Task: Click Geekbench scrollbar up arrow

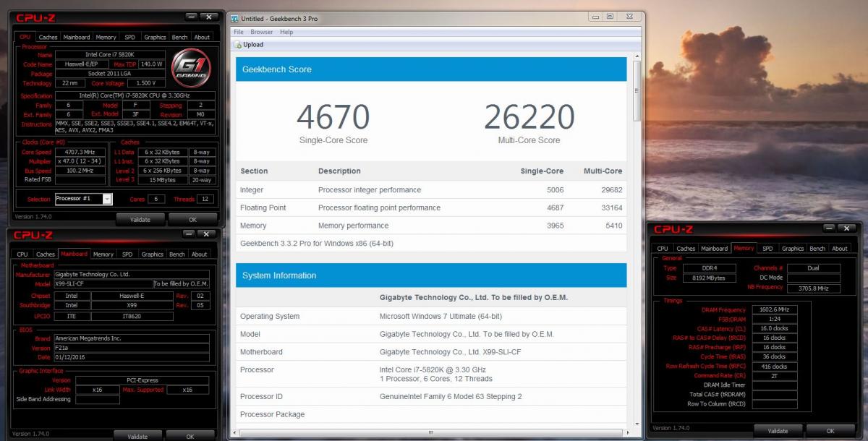Action: (637, 56)
